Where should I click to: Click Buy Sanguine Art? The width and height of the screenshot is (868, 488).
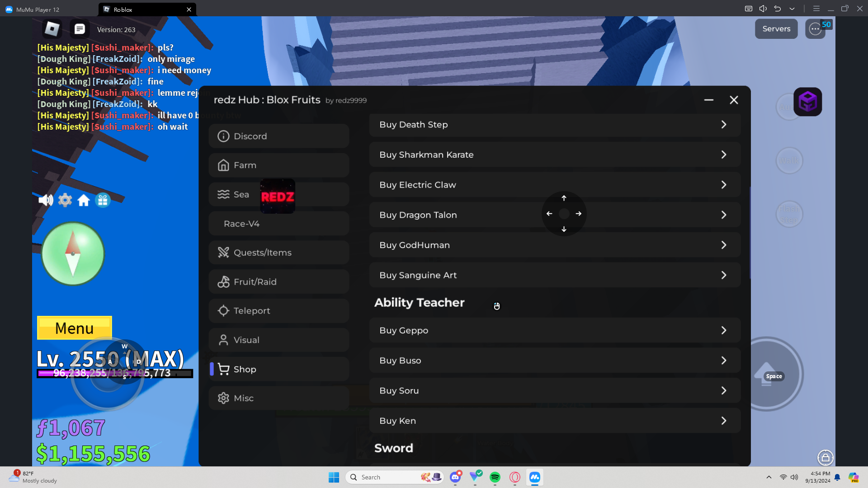point(555,275)
